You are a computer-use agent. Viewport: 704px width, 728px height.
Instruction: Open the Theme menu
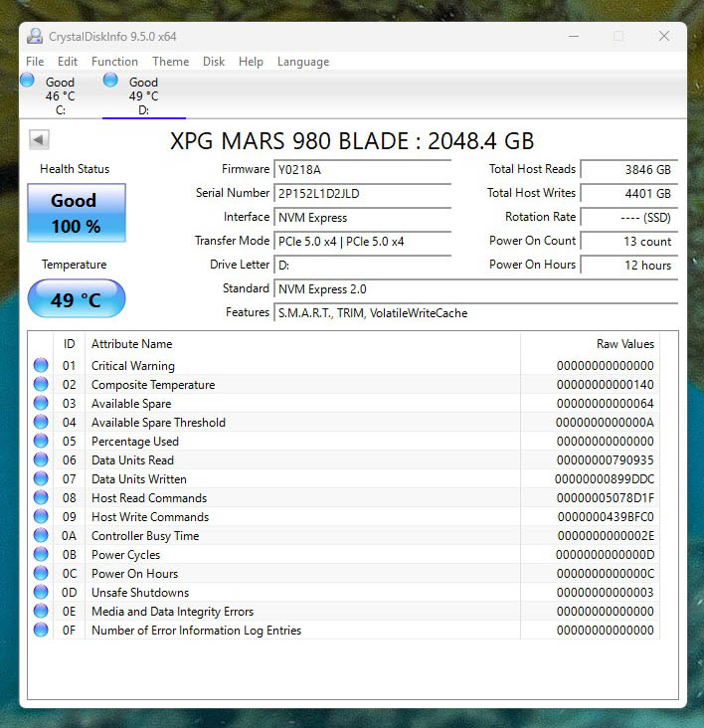pyautogui.click(x=170, y=62)
